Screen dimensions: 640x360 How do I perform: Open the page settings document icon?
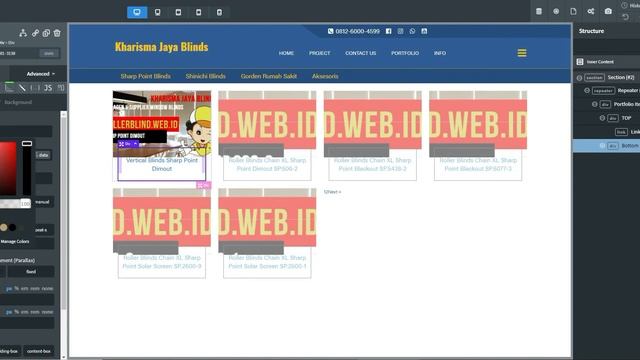coord(573,11)
